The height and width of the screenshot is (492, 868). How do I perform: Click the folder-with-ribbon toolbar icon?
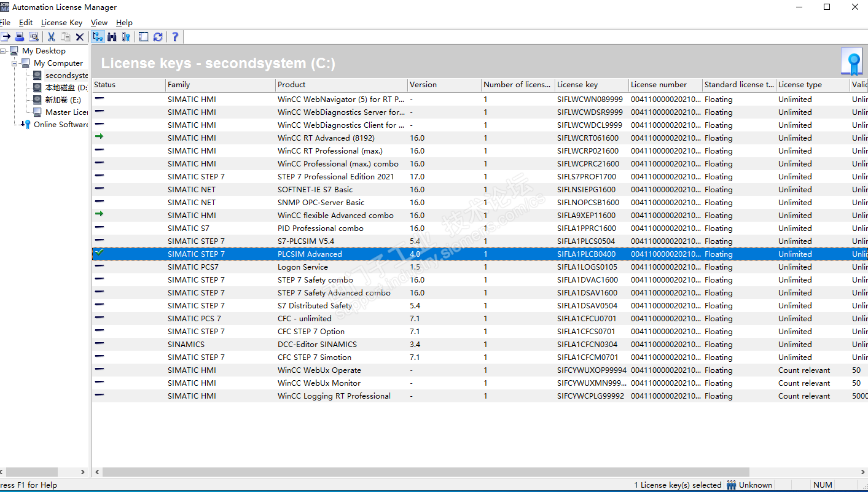(x=126, y=37)
